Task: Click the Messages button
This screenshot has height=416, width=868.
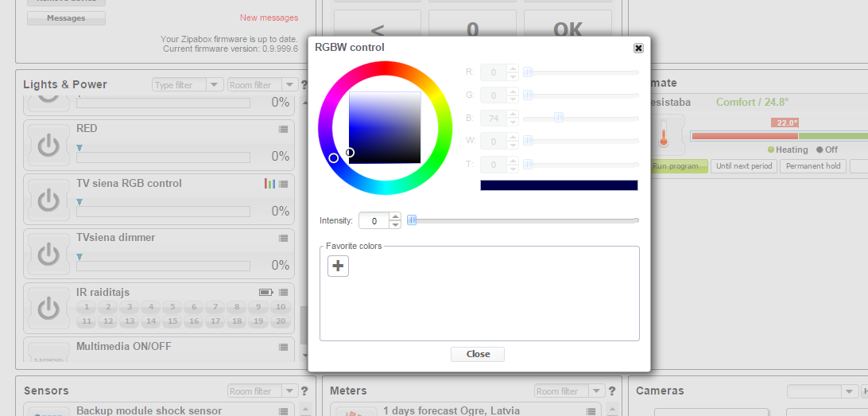Action: pos(66,18)
